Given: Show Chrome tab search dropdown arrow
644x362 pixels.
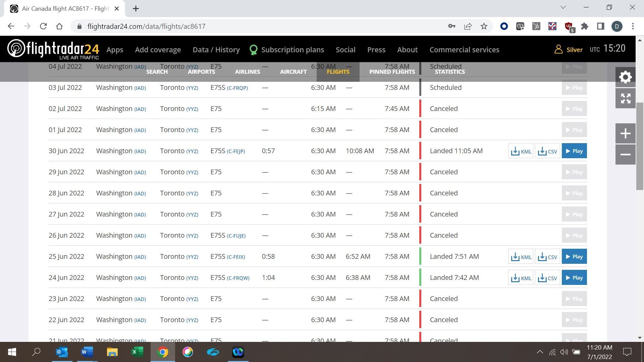Looking at the screenshot, I should (x=563, y=7).
